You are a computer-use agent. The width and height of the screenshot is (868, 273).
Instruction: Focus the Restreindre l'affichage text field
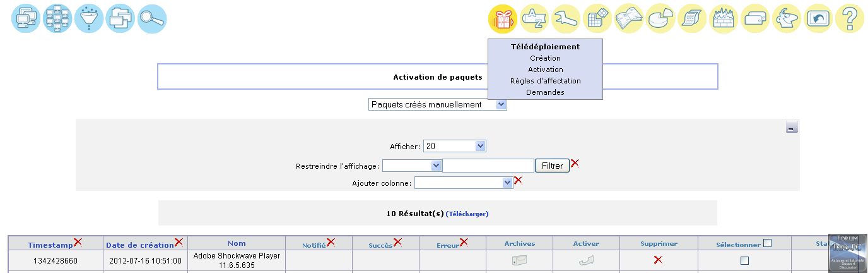488,166
